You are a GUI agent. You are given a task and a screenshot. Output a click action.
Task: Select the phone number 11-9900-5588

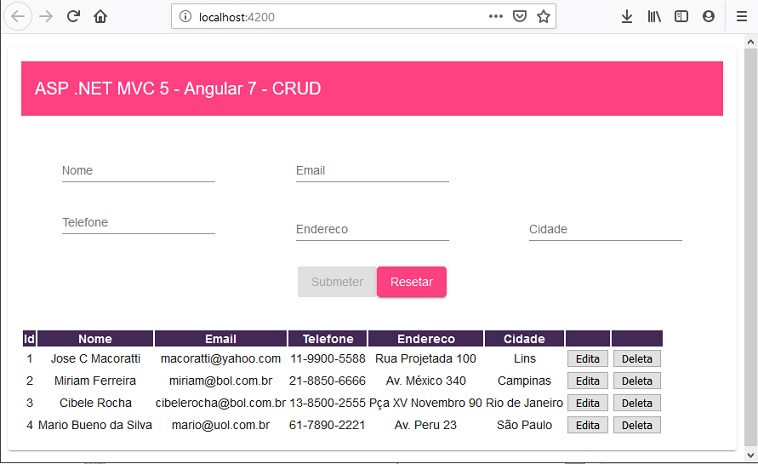(x=328, y=359)
